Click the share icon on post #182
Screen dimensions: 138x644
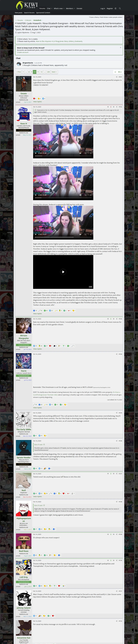pos(117,107)
